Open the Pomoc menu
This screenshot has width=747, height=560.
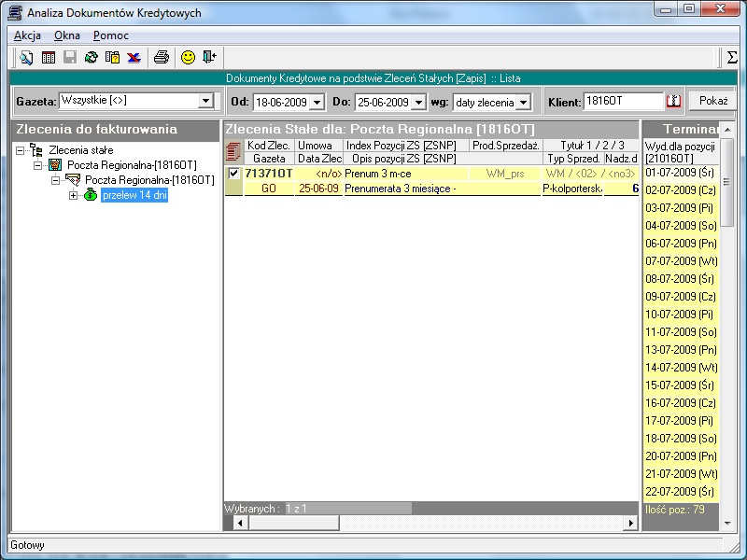[110, 35]
